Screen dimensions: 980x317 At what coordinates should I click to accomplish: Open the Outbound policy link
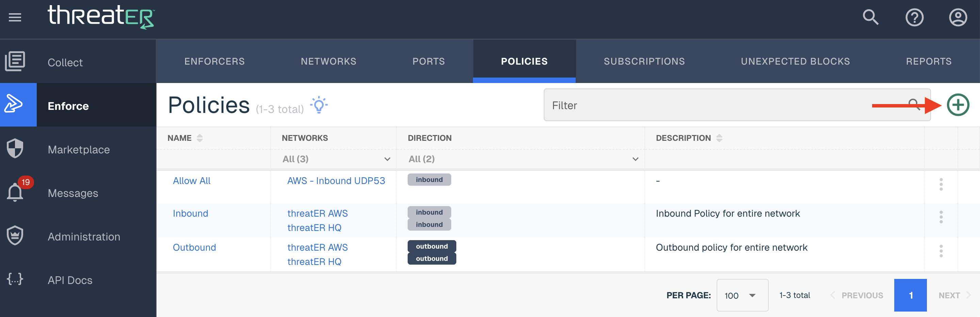pos(194,247)
